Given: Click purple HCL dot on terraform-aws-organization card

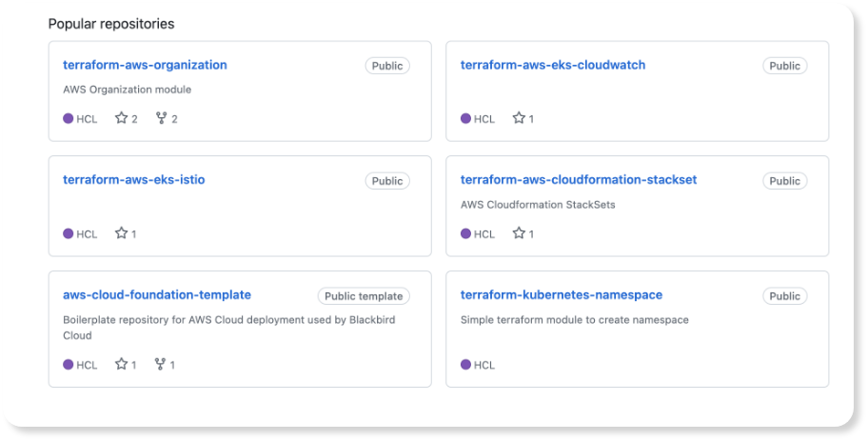Looking at the screenshot, I should tap(69, 118).
